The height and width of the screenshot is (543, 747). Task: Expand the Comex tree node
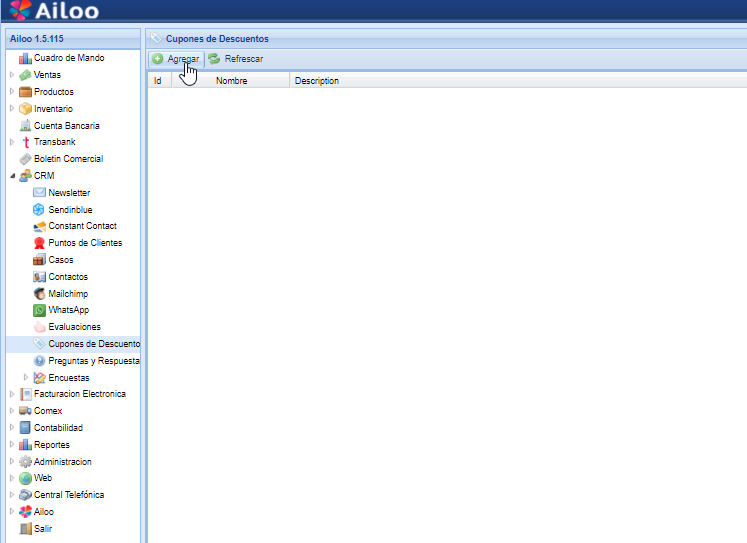tap(12, 411)
